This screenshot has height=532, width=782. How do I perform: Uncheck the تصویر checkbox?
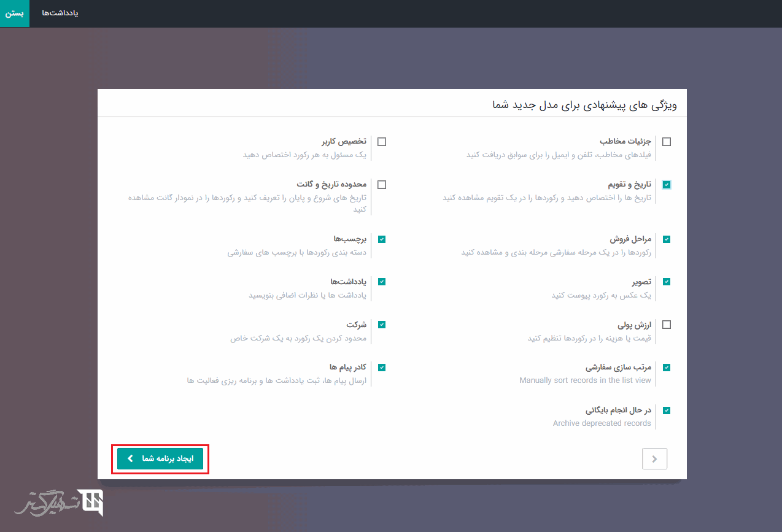tap(667, 282)
